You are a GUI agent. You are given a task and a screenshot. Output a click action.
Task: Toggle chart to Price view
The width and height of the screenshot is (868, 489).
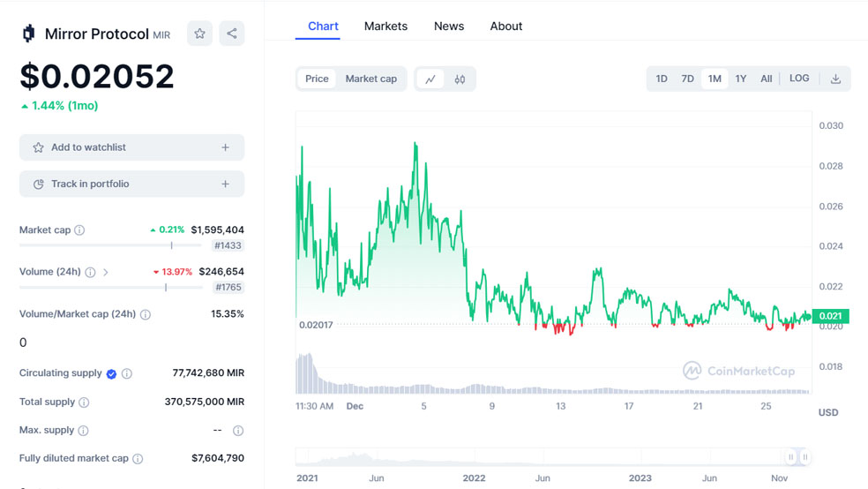tap(317, 79)
